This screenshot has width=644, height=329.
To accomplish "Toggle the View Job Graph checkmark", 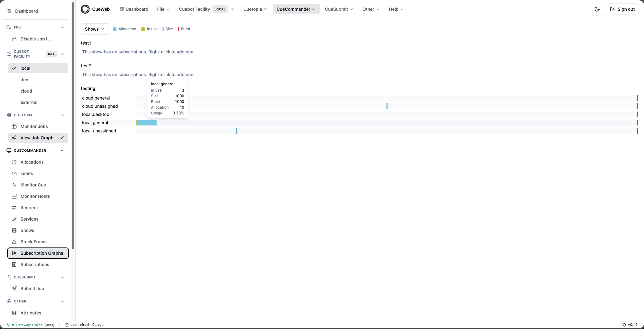I will click(x=62, y=138).
